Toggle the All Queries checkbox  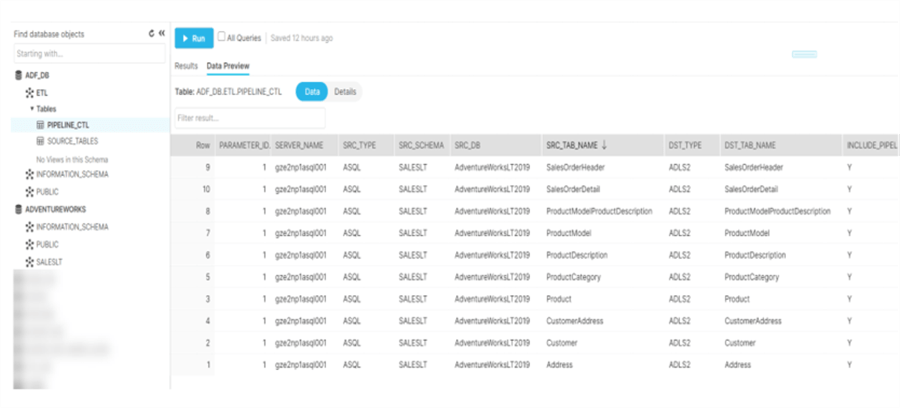click(x=222, y=38)
